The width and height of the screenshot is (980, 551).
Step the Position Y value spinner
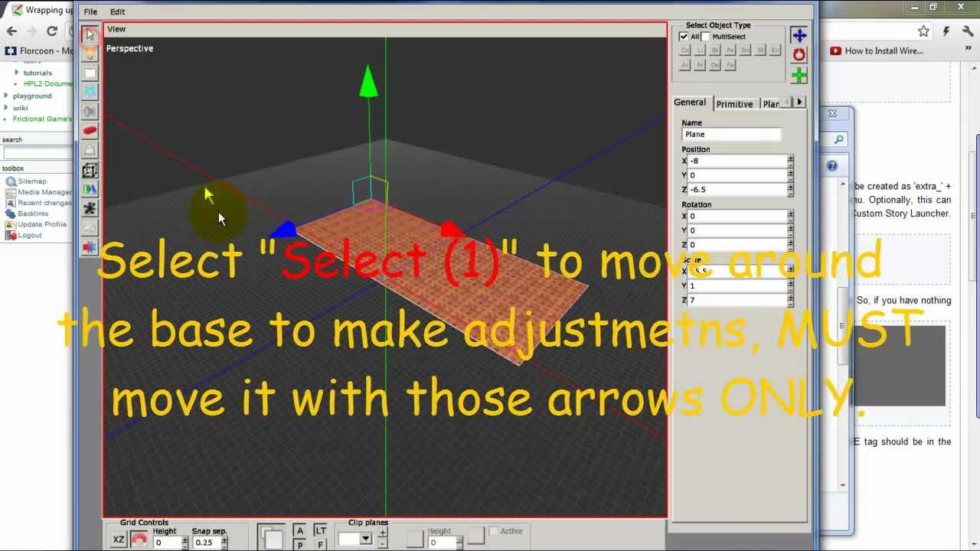click(790, 175)
